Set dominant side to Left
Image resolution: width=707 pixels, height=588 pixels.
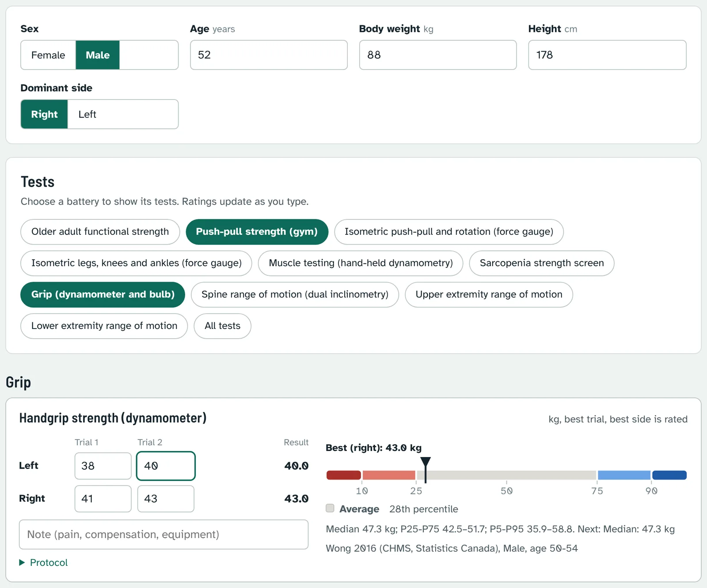(87, 114)
